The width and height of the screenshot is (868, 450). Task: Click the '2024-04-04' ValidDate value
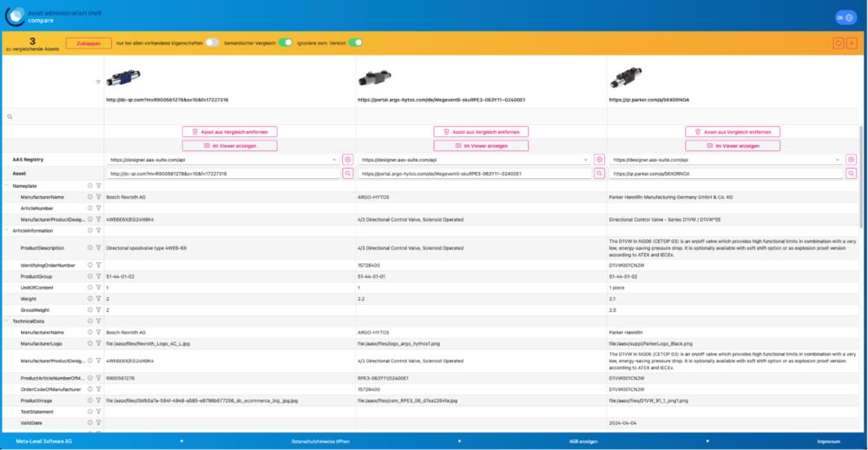coord(621,423)
